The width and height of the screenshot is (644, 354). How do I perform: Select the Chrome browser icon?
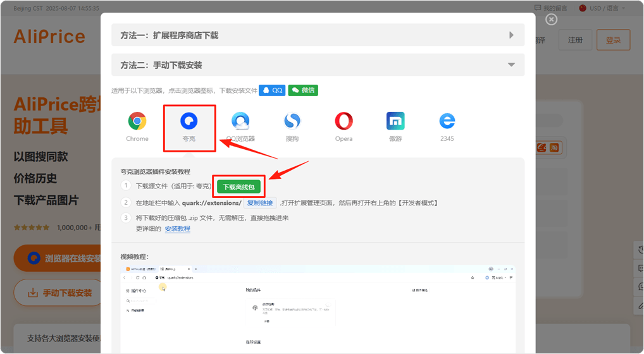point(137,121)
